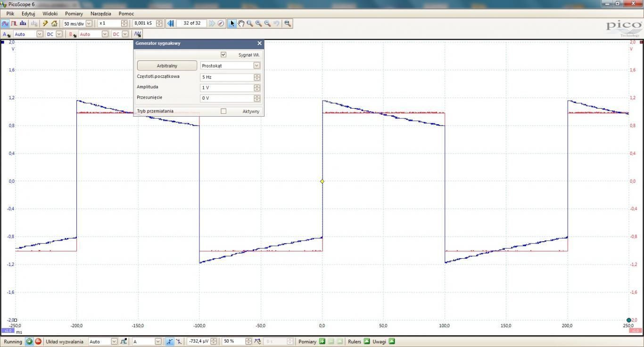Switch to Spectrum mode icon
This screenshot has width=644, height=347.
pos(23,23)
